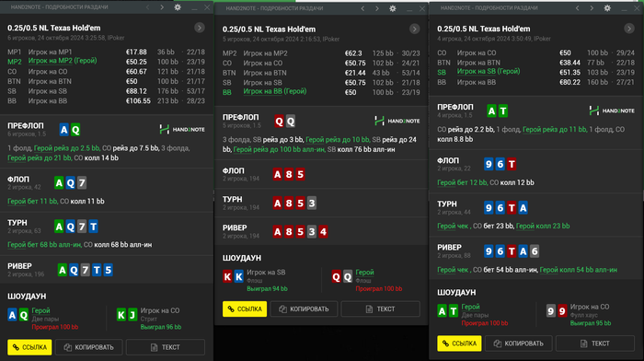Select player row with stack €38.44
This screenshot has height=361, width=644.
(x=536, y=63)
